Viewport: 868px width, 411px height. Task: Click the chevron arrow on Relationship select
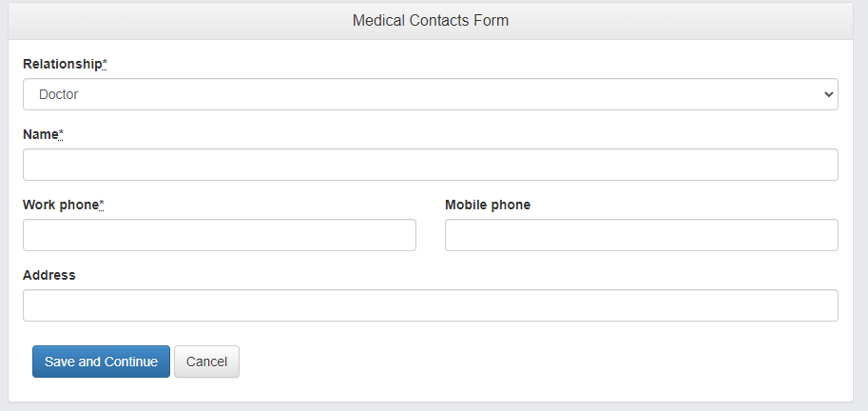(829, 94)
